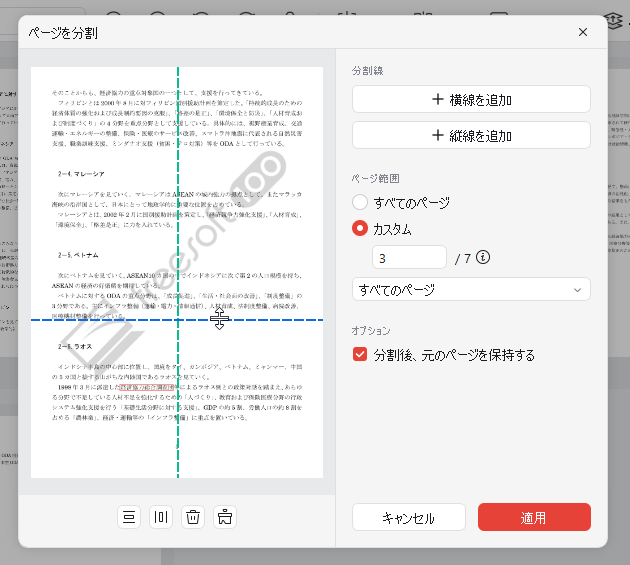Select the すべてのページ radio button
This screenshot has width=630, height=565.
click(x=360, y=202)
